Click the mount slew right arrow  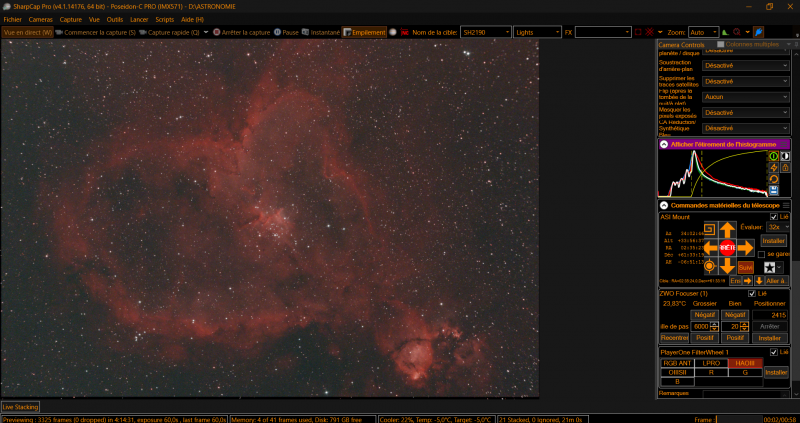point(745,248)
